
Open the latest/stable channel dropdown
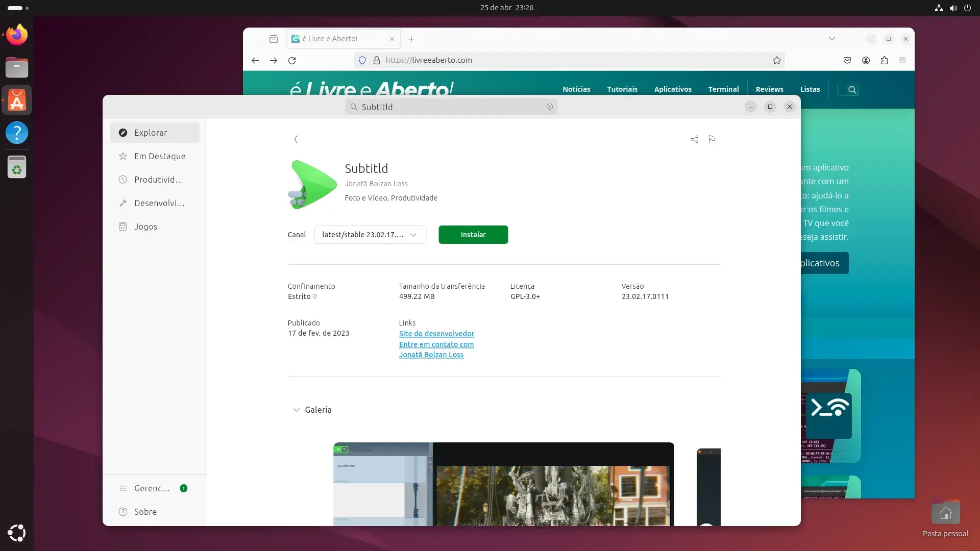[370, 235]
